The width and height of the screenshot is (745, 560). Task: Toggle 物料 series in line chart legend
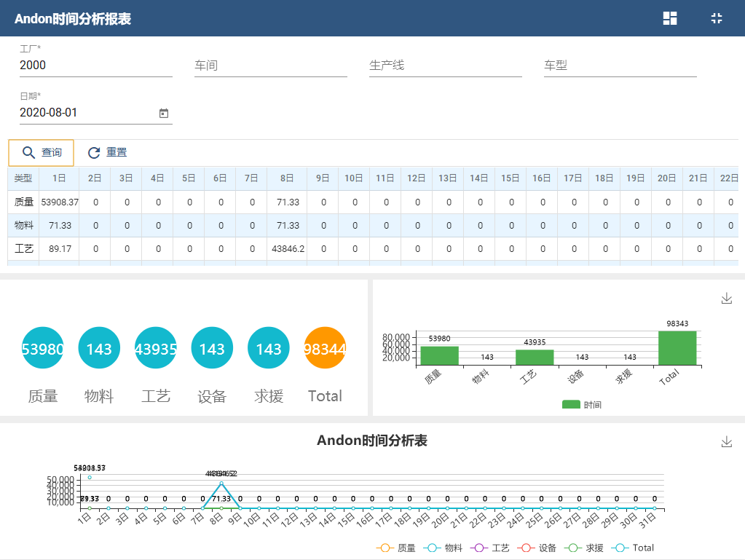click(x=443, y=548)
